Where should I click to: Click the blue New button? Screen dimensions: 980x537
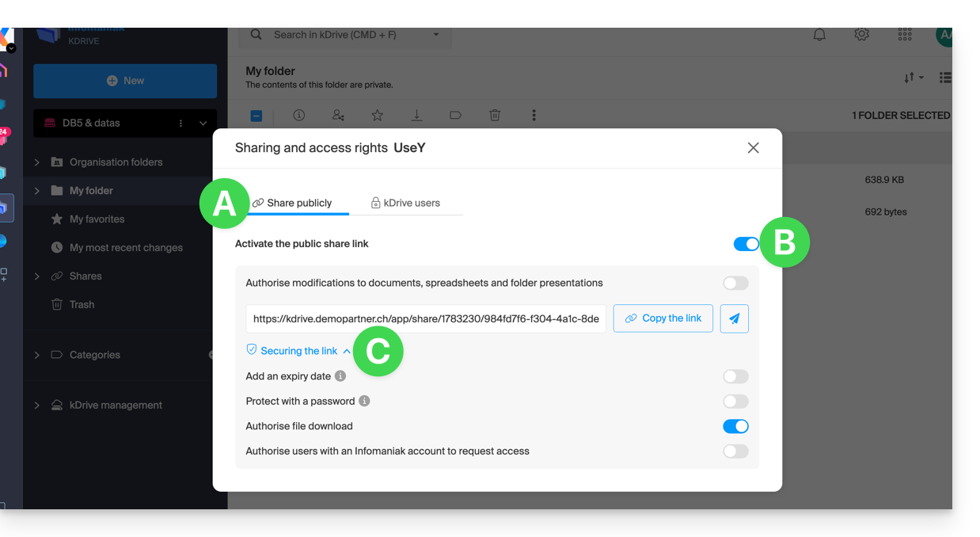click(125, 81)
